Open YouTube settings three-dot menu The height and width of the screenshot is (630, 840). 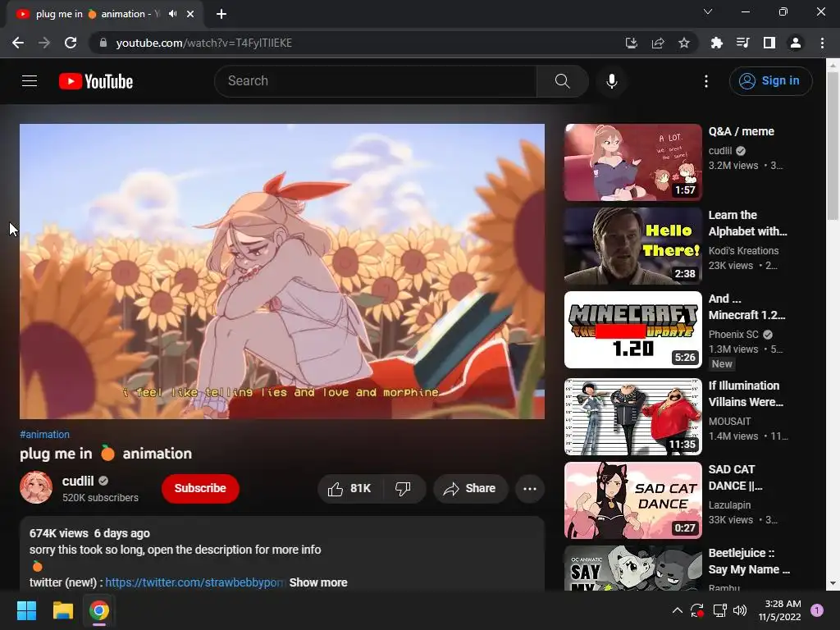pyautogui.click(x=706, y=81)
